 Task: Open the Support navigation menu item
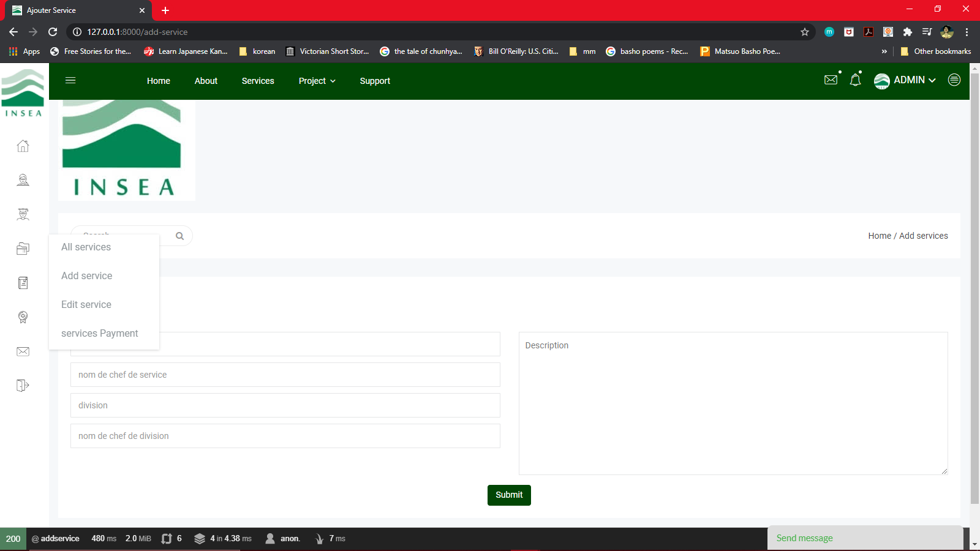click(x=375, y=80)
